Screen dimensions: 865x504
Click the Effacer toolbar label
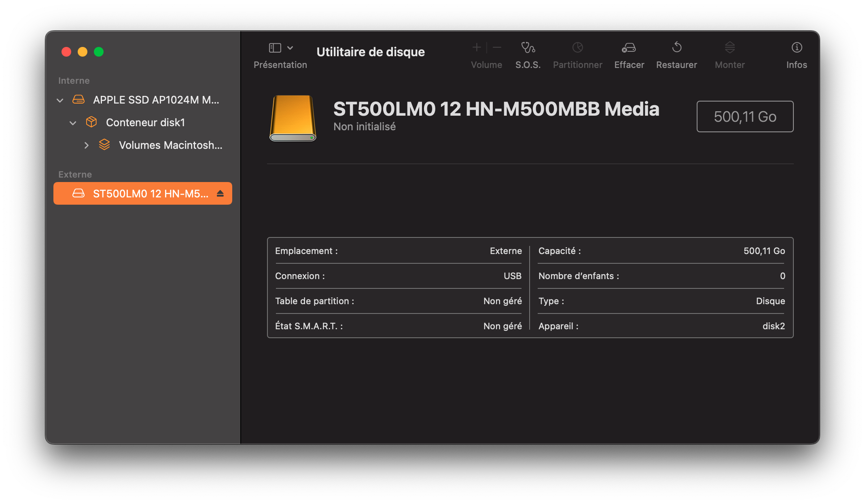[x=629, y=65]
